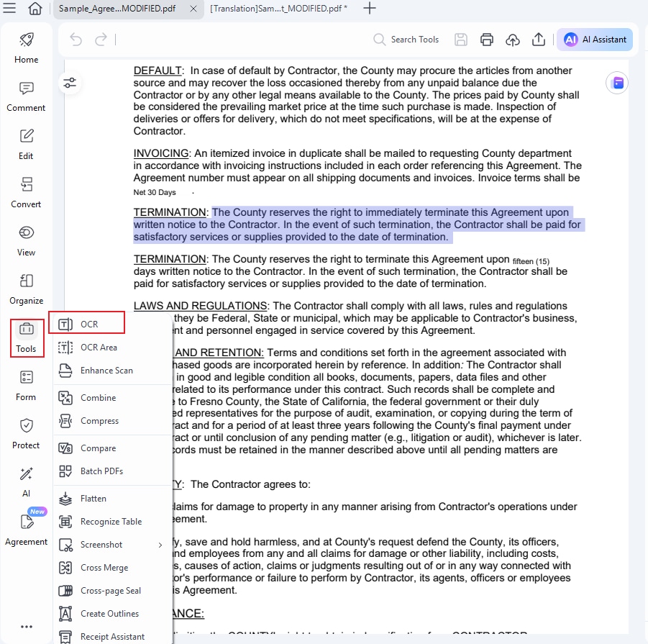The height and width of the screenshot is (644, 648).
Task: Select Compress in the Tools menu
Action: [x=112, y=421]
